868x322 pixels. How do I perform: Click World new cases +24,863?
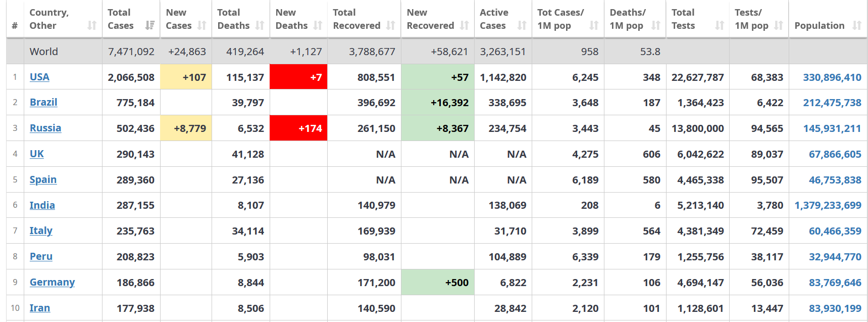click(x=187, y=52)
